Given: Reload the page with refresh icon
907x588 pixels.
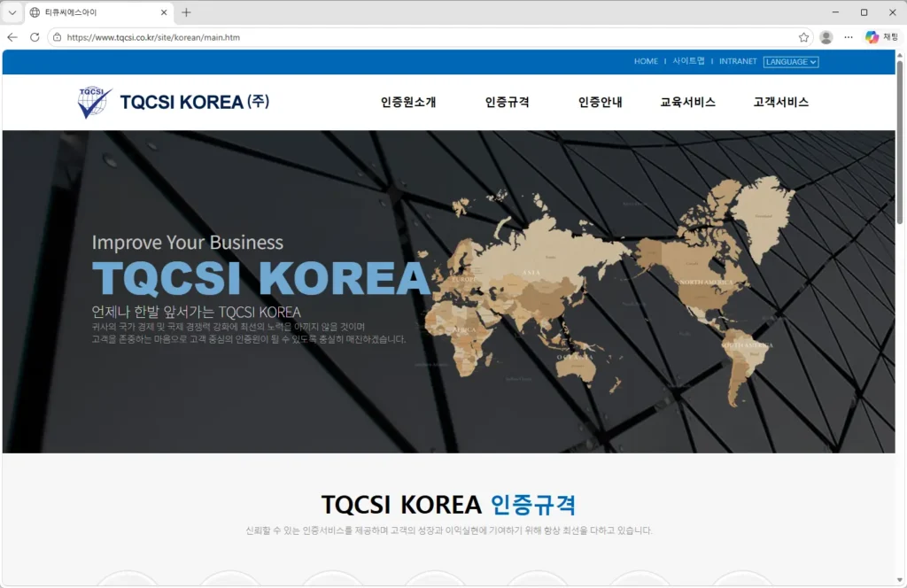Looking at the screenshot, I should (35, 37).
